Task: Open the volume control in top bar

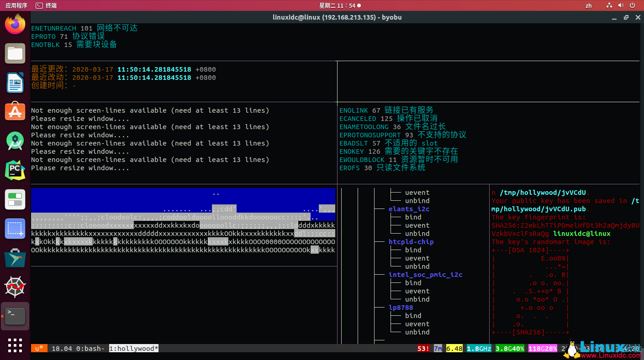Action: click(621, 5)
